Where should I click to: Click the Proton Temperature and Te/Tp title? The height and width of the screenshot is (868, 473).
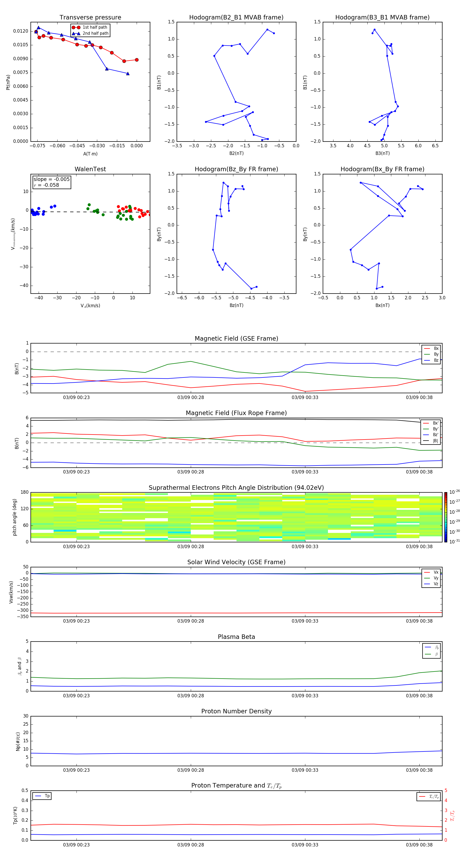tap(236, 786)
